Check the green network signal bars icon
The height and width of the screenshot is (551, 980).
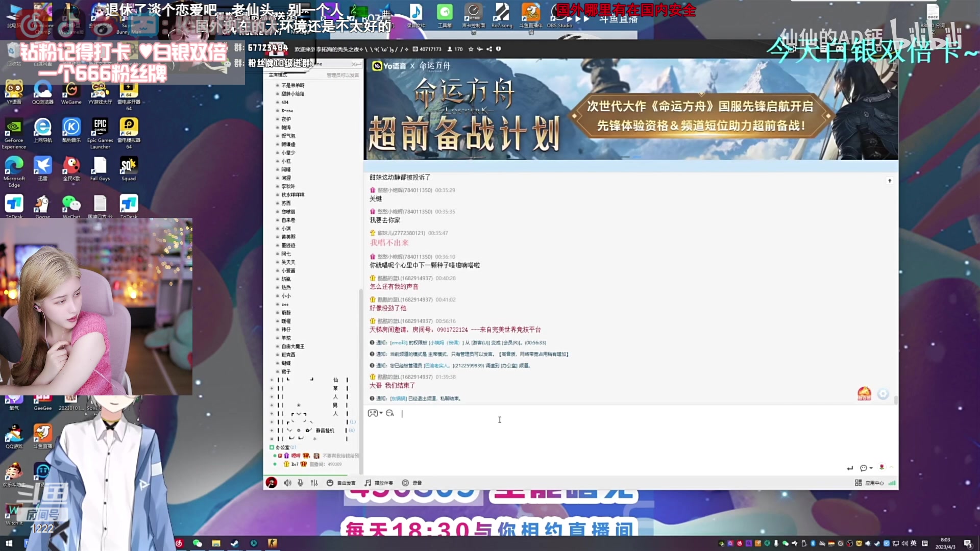pyautogui.click(x=892, y=483)
